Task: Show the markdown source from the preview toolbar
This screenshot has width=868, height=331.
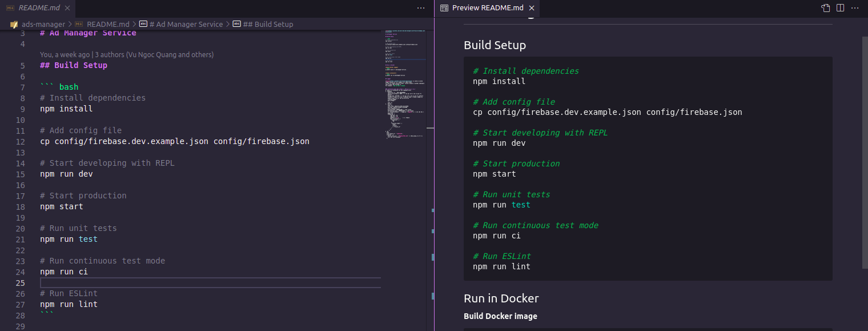Action: point(825,8)
